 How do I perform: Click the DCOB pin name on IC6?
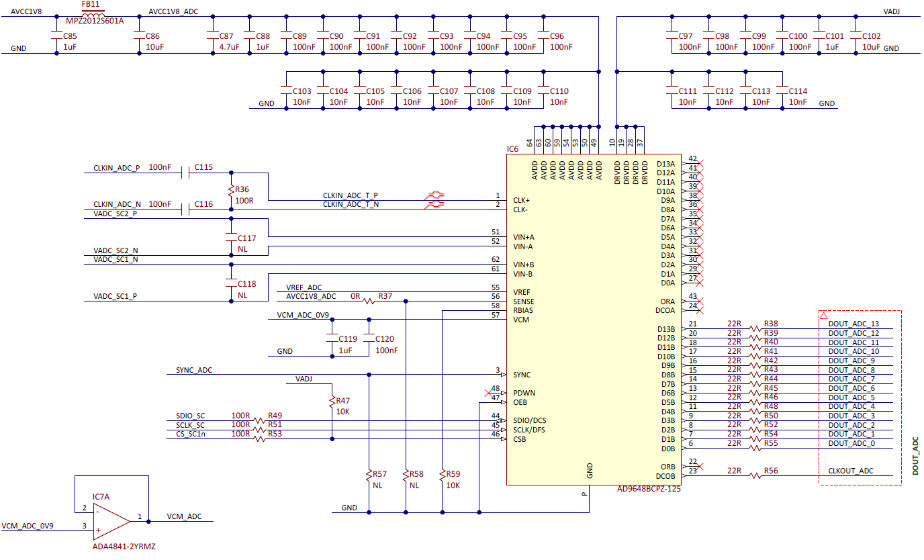click(665, 476)
